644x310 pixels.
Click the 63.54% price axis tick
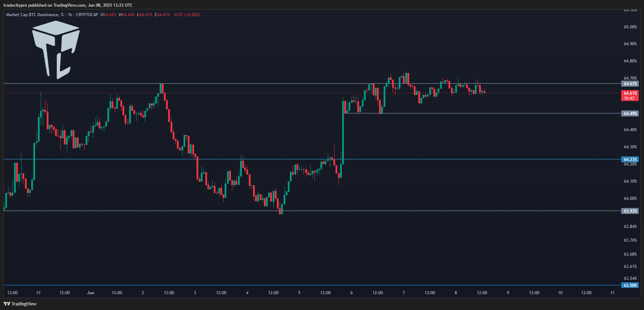click(x=630, y=278)
